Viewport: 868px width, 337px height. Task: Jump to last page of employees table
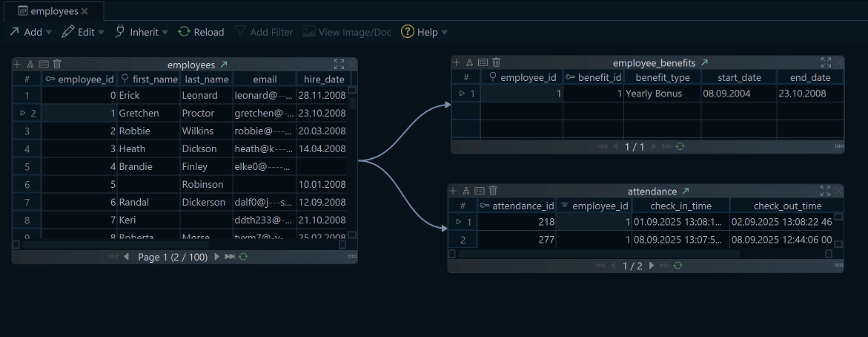point(230,256)
